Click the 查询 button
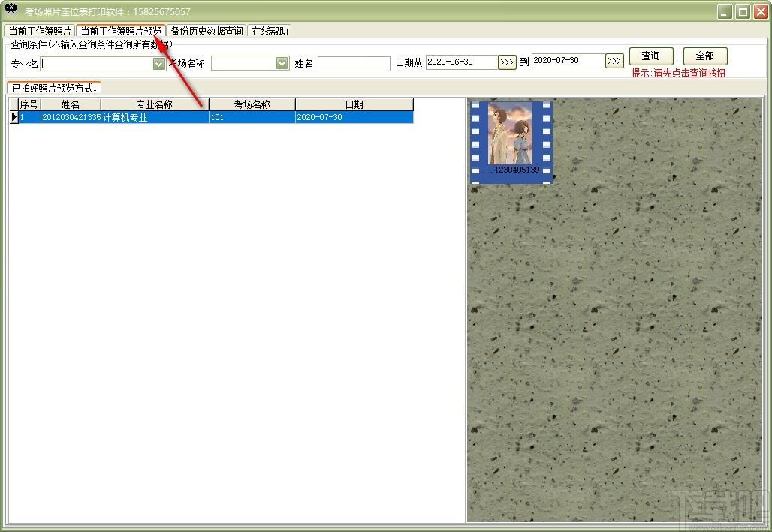 point(651,56)
